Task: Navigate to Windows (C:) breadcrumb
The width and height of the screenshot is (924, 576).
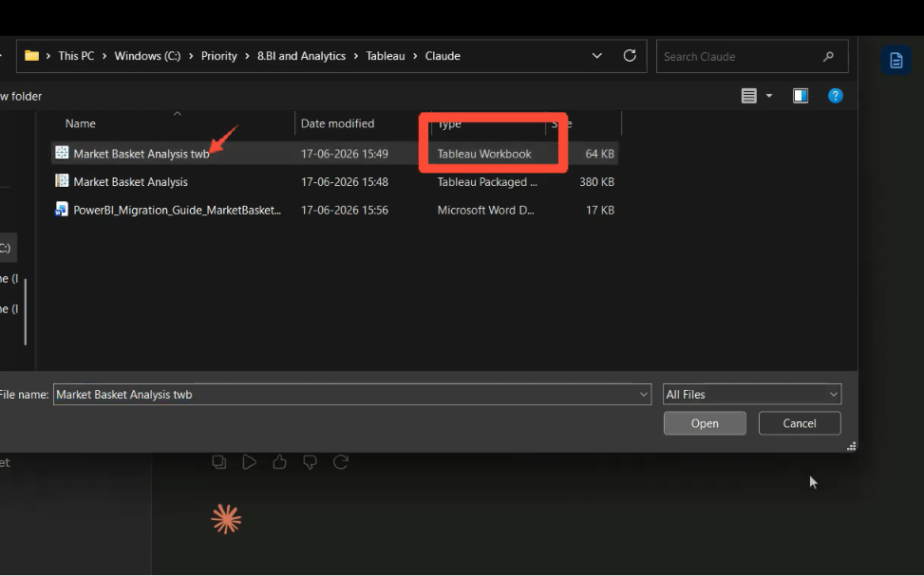Action: click(147, 56)
